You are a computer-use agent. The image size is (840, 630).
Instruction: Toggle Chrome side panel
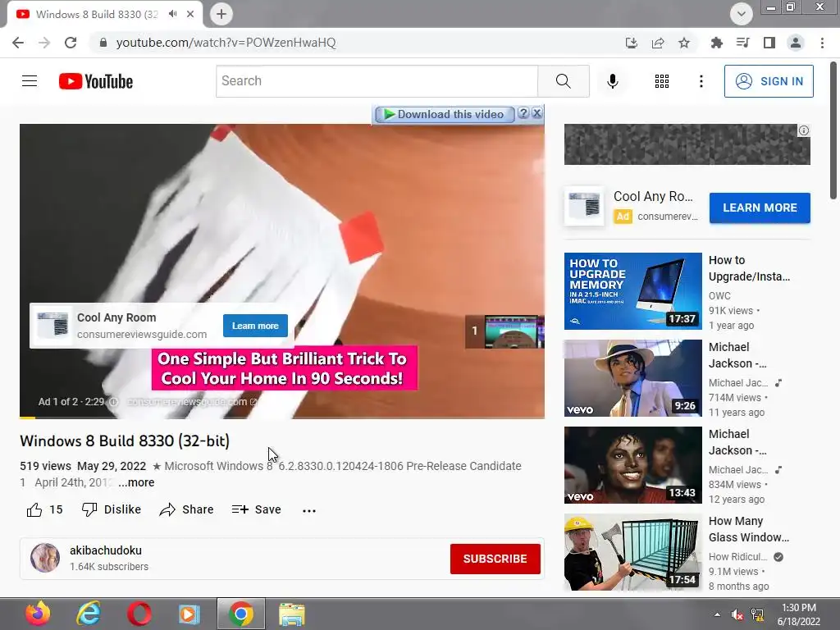769,43
